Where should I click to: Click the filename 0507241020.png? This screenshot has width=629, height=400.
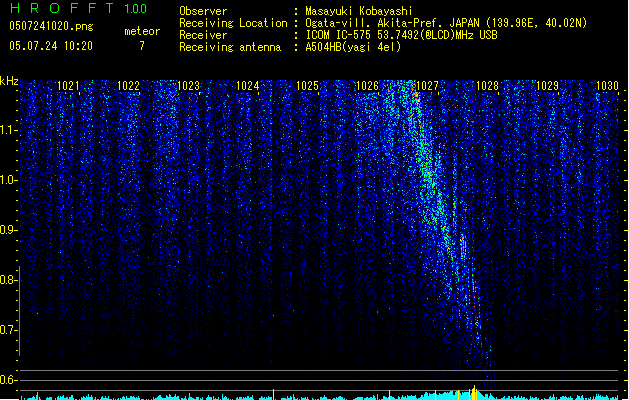point(51,26)
